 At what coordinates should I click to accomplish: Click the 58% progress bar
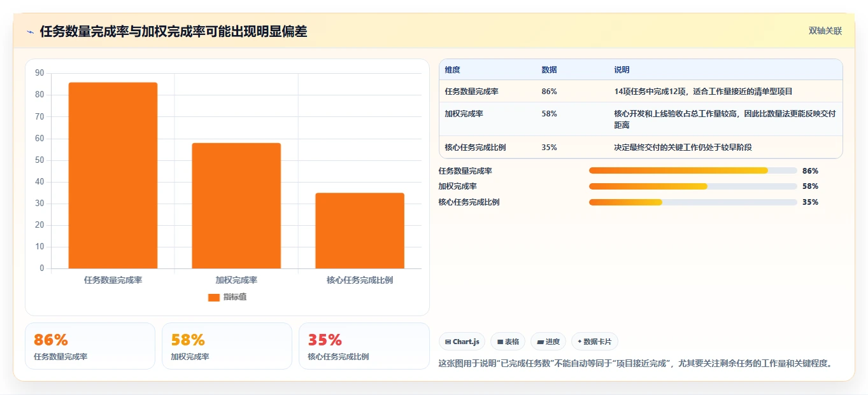[x=693, y=186]
